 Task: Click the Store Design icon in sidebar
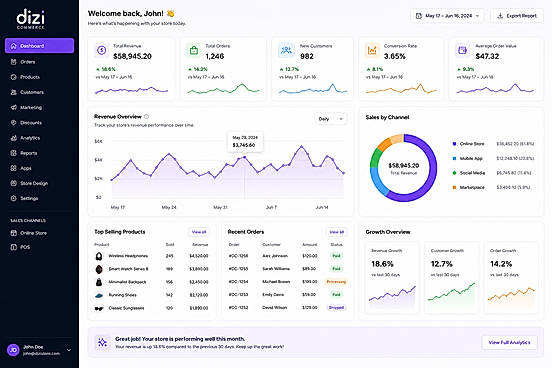[14, 183]
